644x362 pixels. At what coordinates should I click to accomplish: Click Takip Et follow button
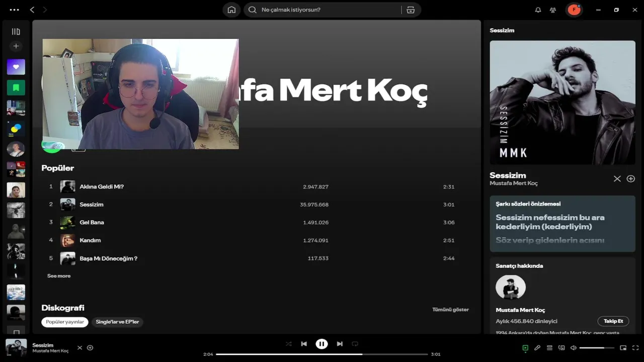pyautogui.click(x=613, y=321)
